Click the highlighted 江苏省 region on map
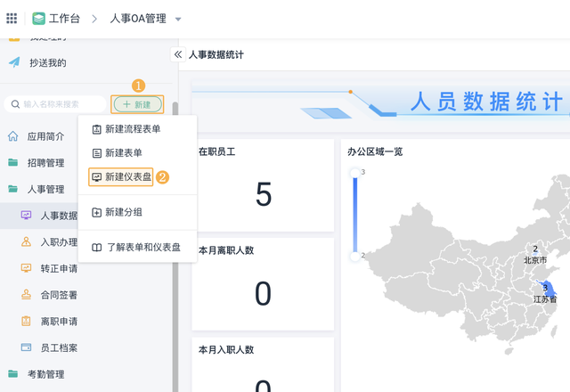This screenshot has height=392, width=570. coord(549,289)
